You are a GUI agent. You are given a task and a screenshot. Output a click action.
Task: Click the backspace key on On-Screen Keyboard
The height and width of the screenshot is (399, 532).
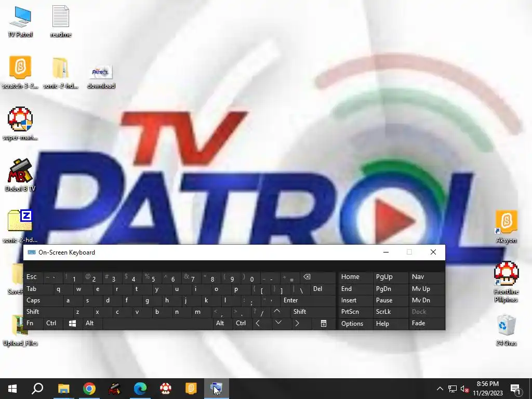pyautogui.click(x=317, y=277)
